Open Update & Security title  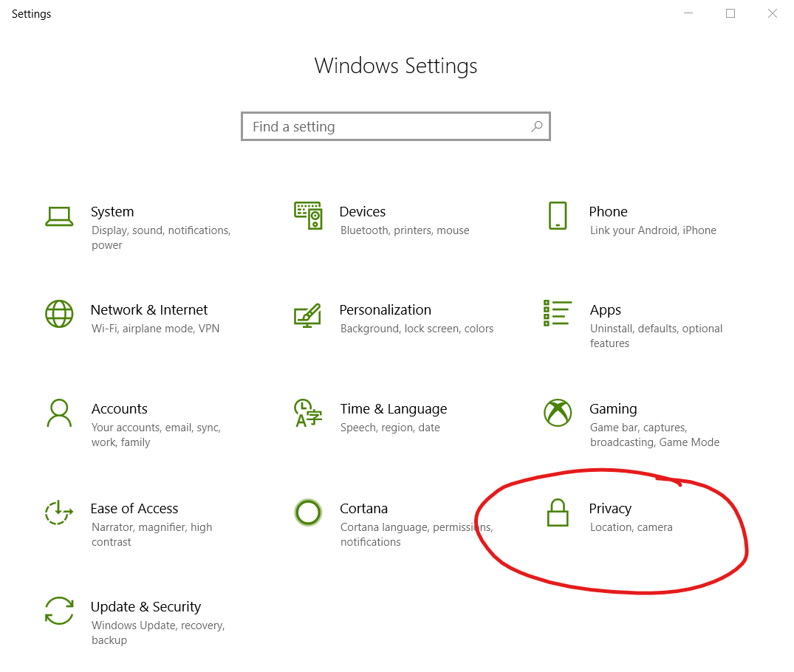tap(146, 607)
